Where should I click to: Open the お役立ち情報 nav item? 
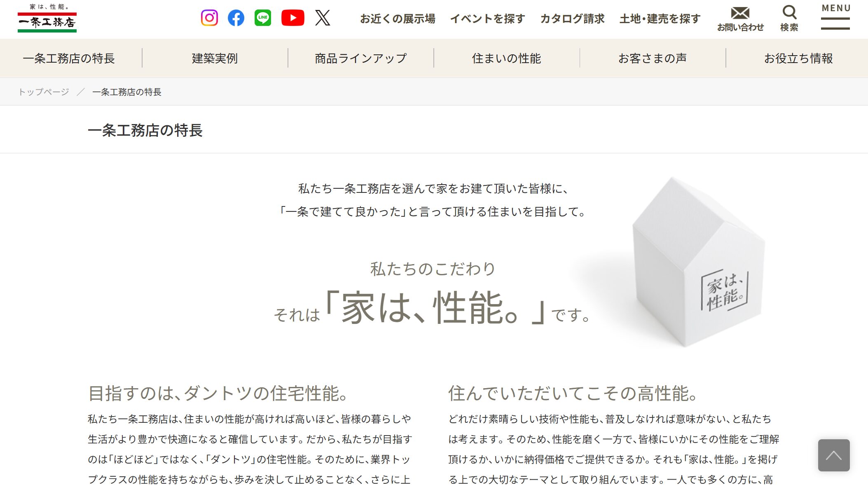798,58
